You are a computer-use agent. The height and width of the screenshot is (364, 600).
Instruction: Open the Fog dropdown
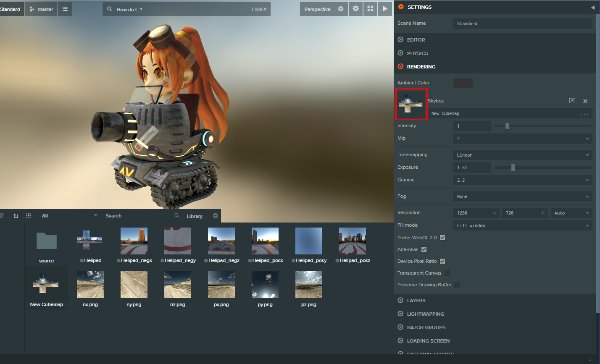[523, 196]
